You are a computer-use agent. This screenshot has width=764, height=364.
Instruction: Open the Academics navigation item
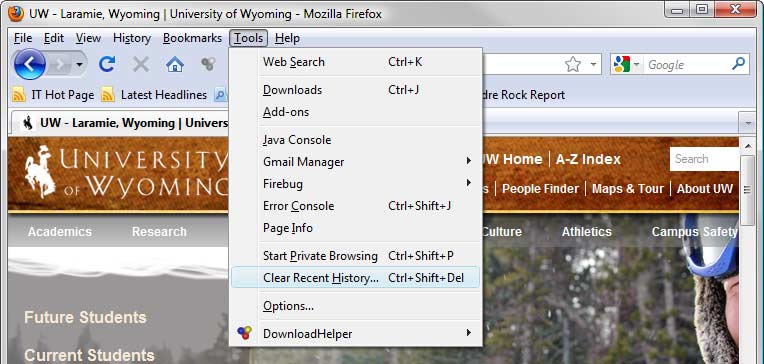point(59,231)
